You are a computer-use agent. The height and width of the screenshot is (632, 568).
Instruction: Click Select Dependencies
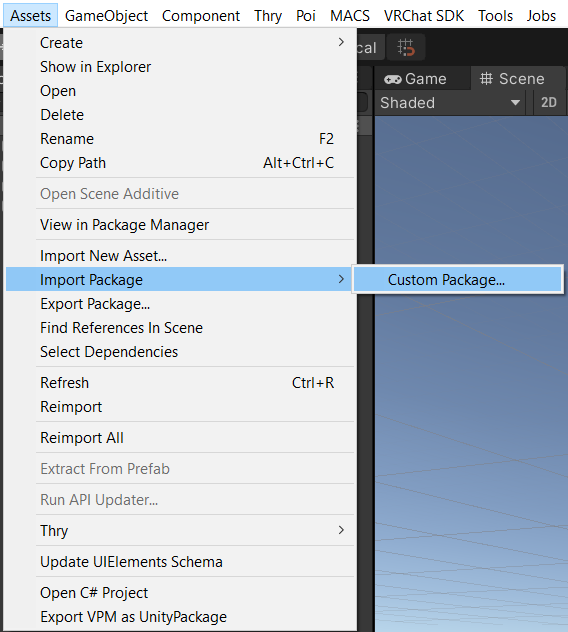coord(179,351)
